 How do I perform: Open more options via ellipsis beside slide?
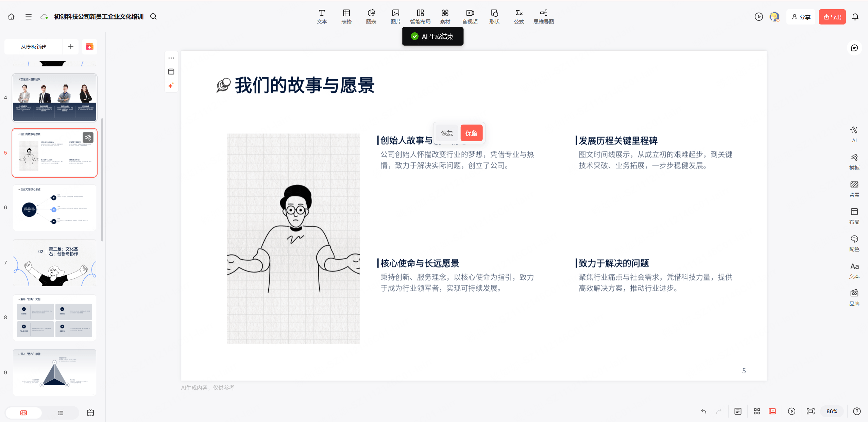coord(171,58)
